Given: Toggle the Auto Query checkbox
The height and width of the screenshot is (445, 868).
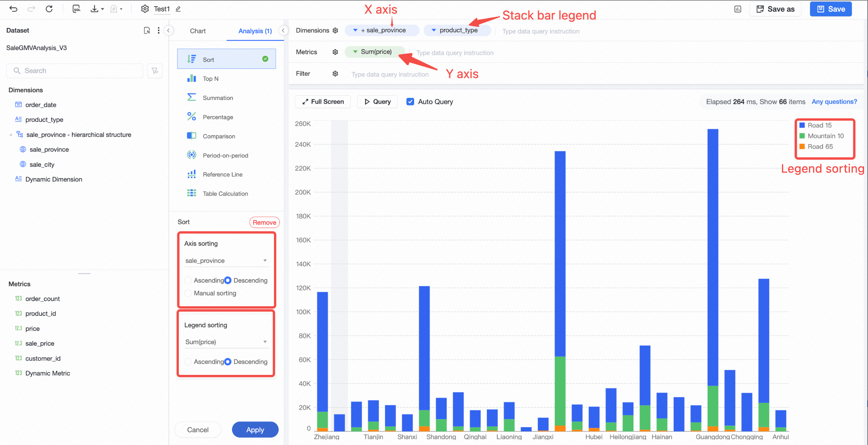Looking at the screenshot, I should click(x=410, y=102).
